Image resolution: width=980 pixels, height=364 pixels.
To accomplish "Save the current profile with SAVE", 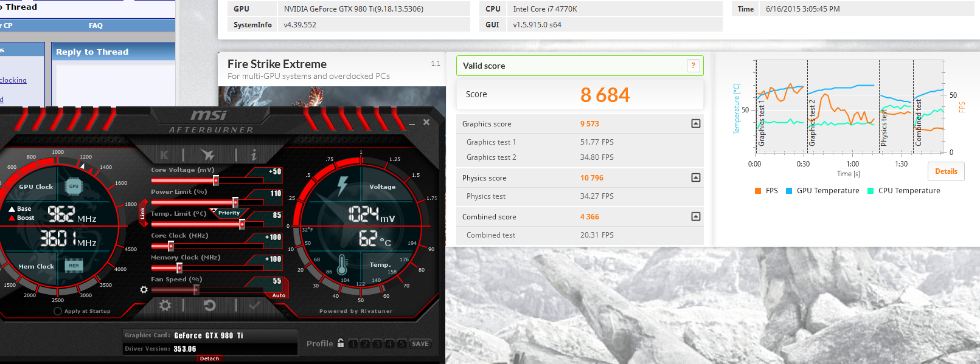I will (x=420, y=343).
